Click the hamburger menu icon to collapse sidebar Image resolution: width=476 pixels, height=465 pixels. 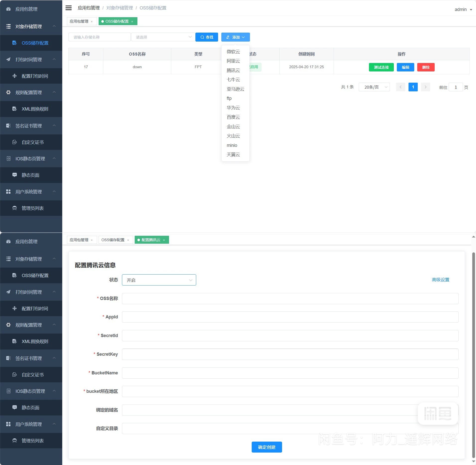68,8
